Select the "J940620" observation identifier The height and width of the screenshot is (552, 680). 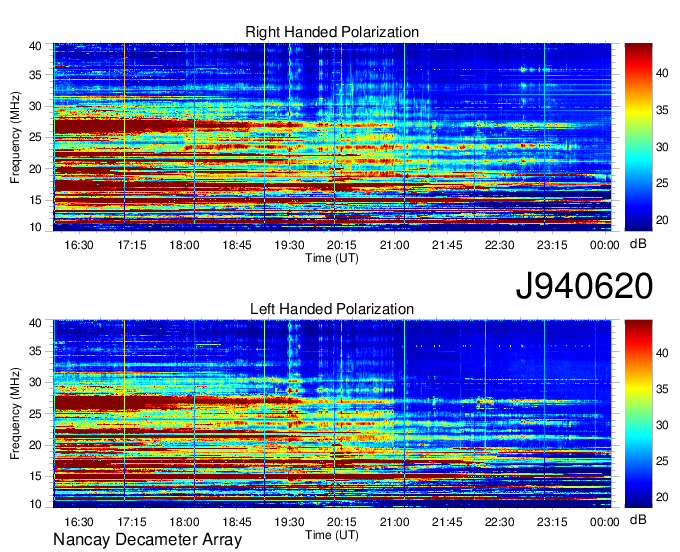click(x=584, y=286)
